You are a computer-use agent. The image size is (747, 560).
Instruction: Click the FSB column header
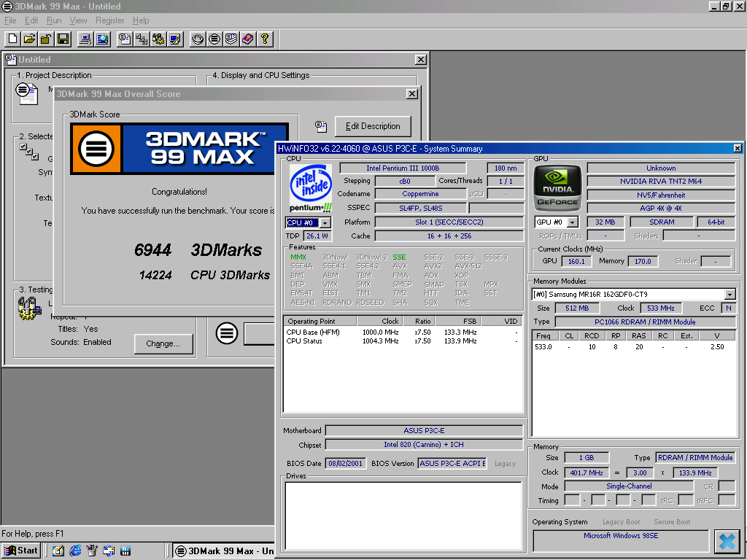click(457, 321)
